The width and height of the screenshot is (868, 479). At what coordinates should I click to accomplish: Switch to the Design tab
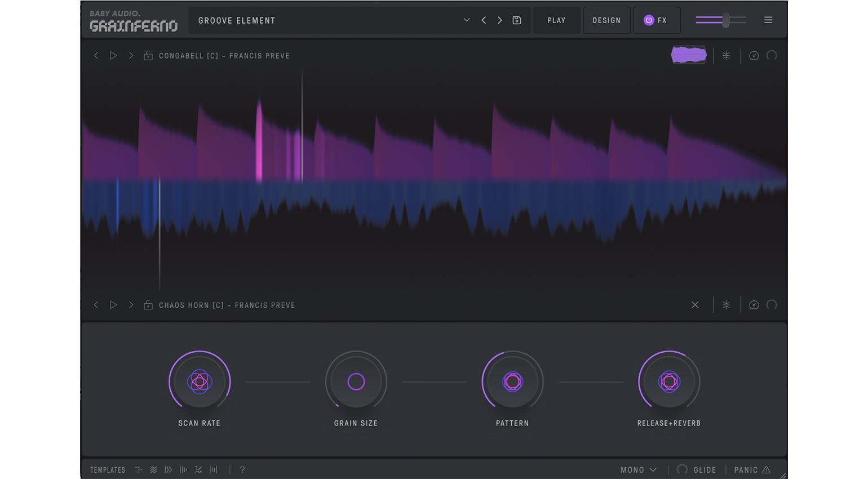[606, 20]
